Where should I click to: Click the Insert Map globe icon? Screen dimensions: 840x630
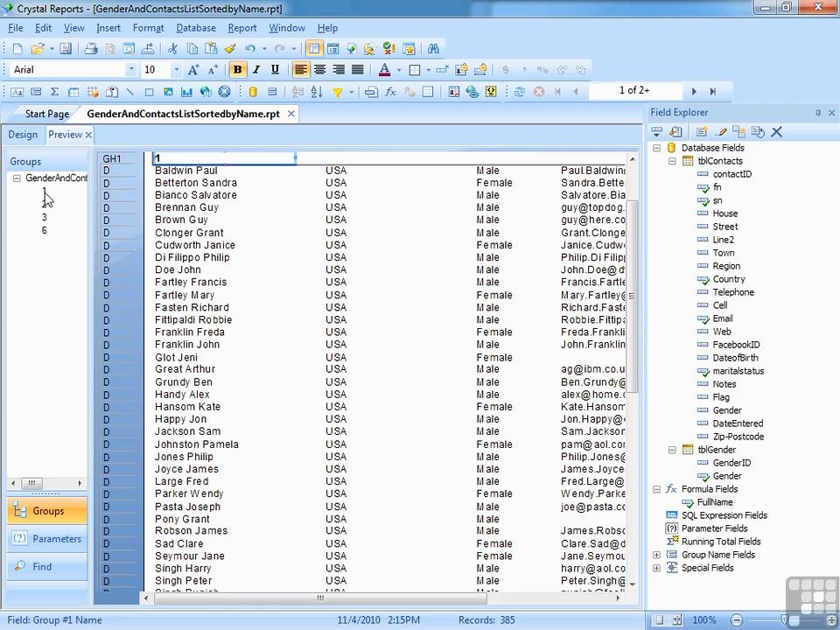206,92
